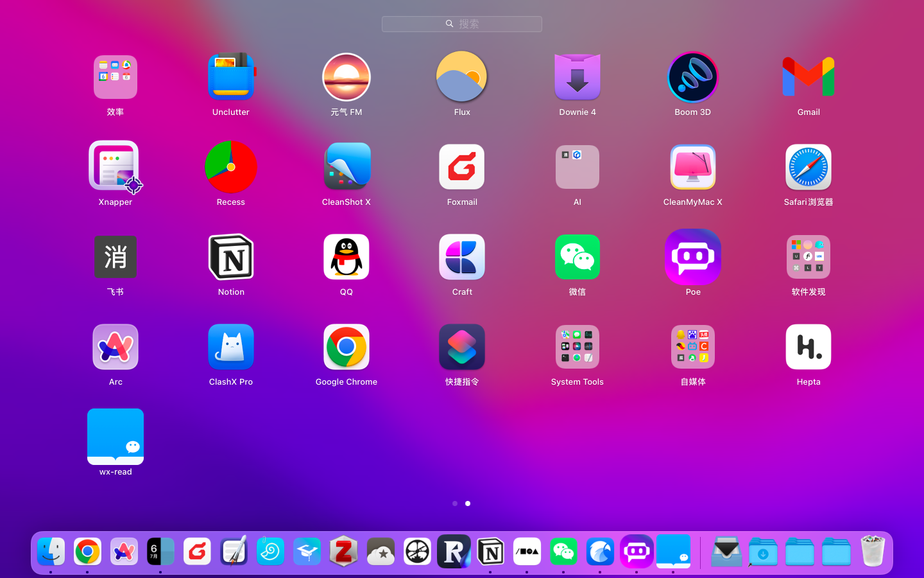This screenshot has height=578, width=924.
Task: Click the Foxmail icon in the Dock
Action: [197, 552]
